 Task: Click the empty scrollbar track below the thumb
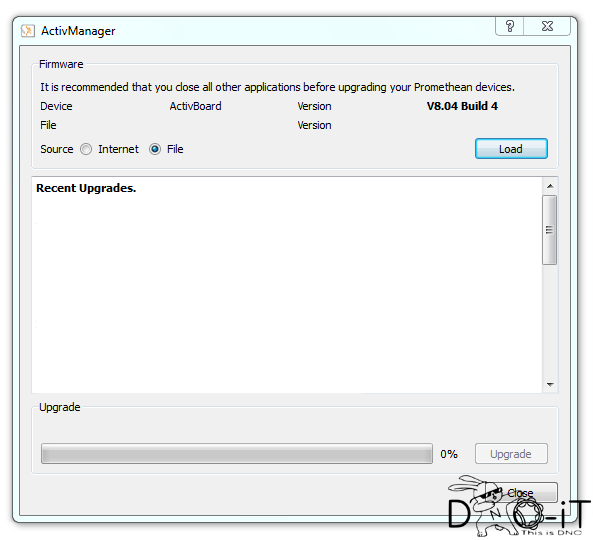(x=550, y=321)
